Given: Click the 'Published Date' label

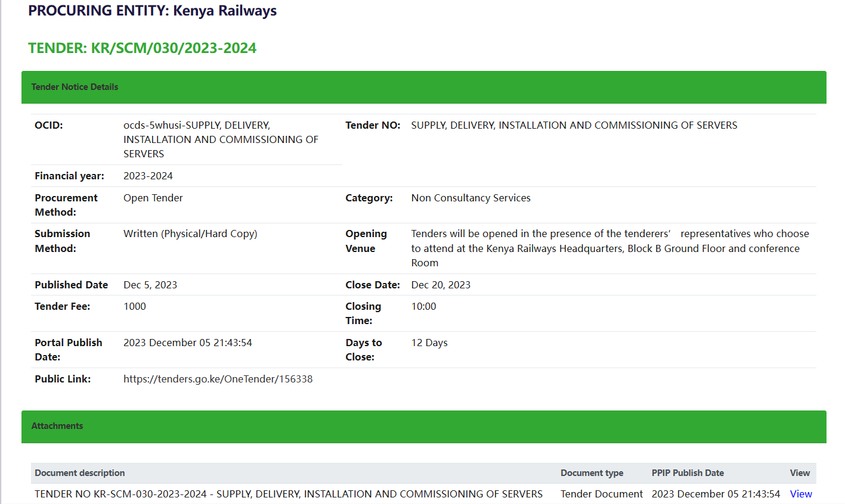Looking at the screenshot, I should pos(71,285).
